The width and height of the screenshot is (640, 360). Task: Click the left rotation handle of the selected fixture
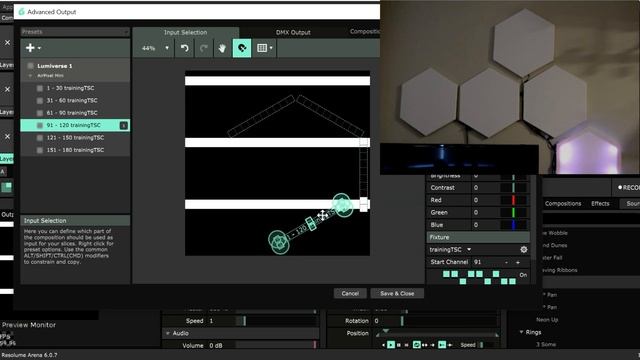[279, 241]
